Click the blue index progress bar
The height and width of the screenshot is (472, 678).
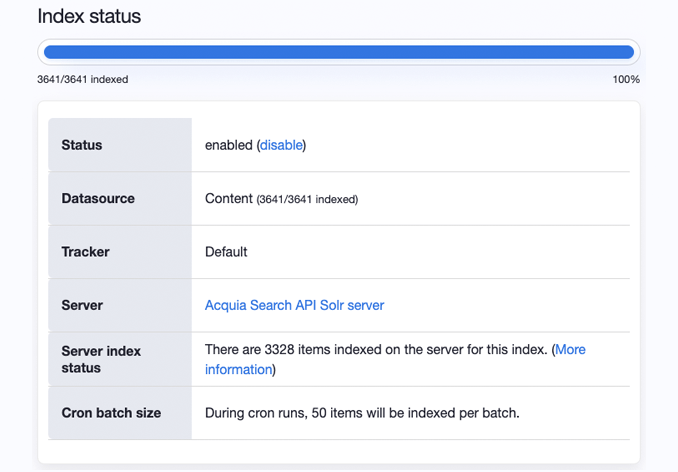[x=338, y=52]
